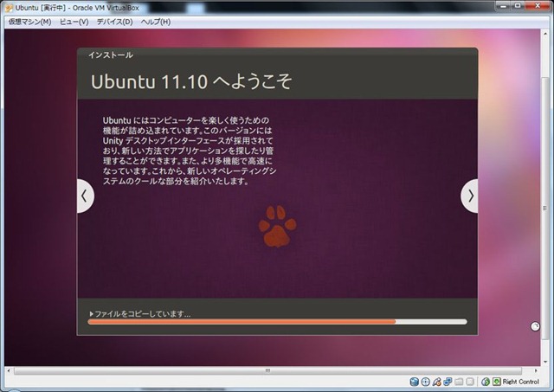Expand the ファイルをコピーしています details triangle
Screen dimensions: 554x392
coord(91,313)
